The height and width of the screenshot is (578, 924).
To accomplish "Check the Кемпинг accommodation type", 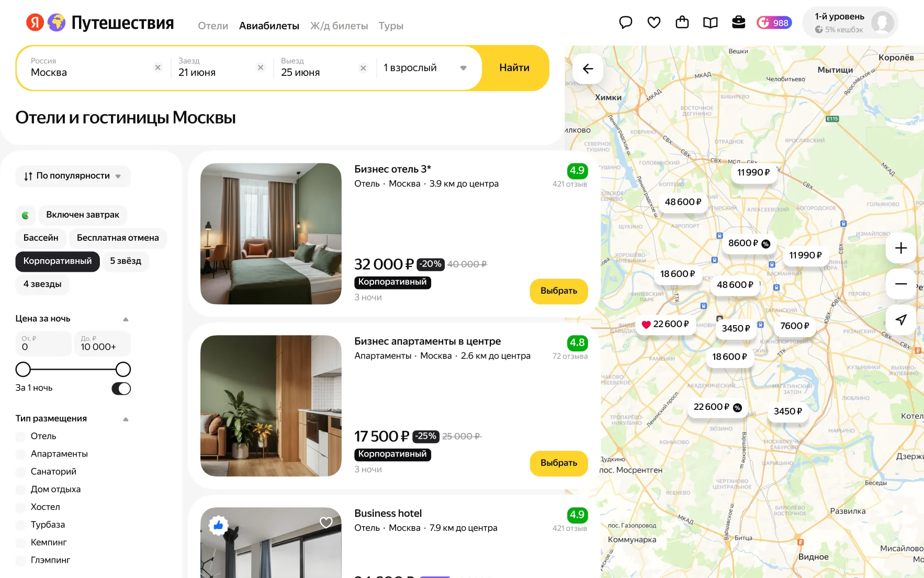I will [21, 543].
